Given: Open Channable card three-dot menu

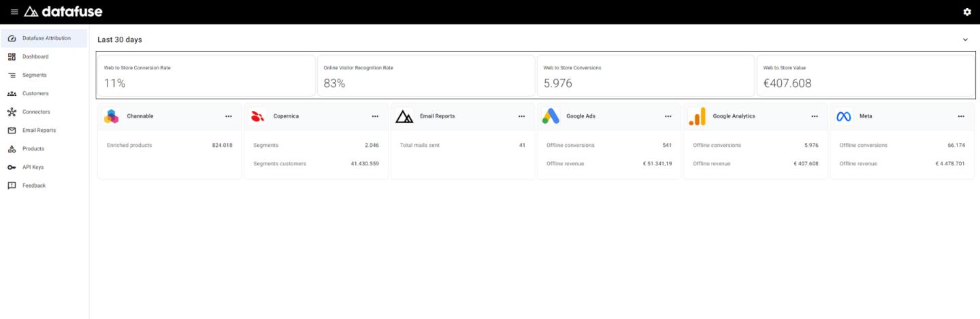Looking at the screenshot, I should coord(229,116).
